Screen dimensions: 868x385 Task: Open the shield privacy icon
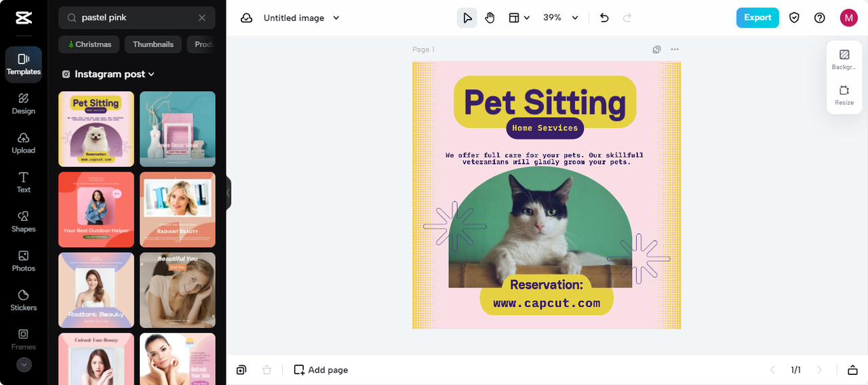point(794,18)
